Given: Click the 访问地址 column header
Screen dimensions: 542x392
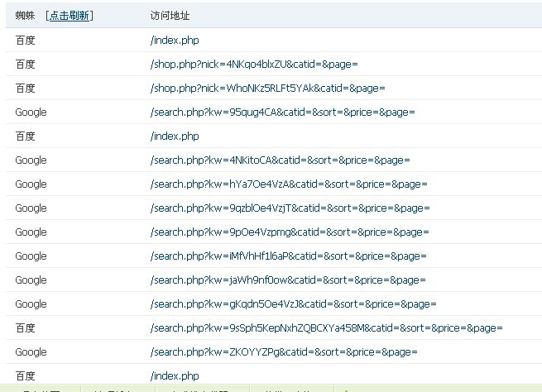Looking at the screenshot, I should [169, 16].
